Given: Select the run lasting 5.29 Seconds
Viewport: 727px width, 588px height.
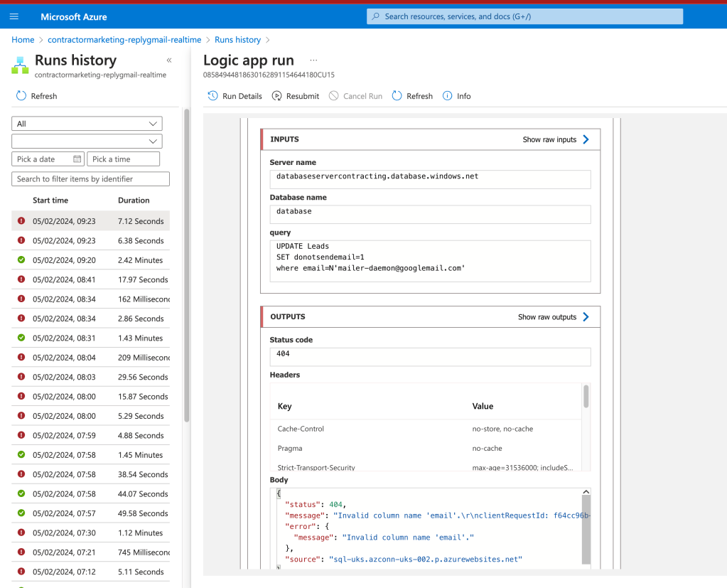Looking at the screenshot, I should click(x=90, y=416).
